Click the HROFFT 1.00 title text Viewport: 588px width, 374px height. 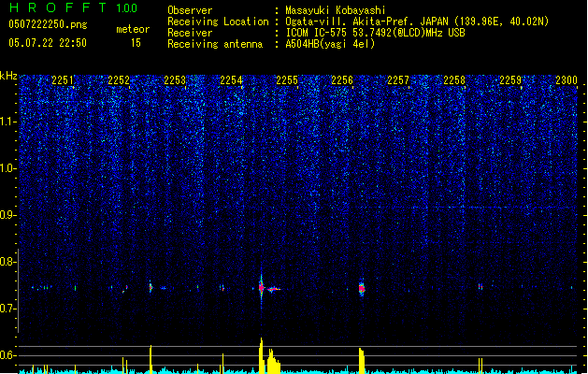click(x=73, y=7)
